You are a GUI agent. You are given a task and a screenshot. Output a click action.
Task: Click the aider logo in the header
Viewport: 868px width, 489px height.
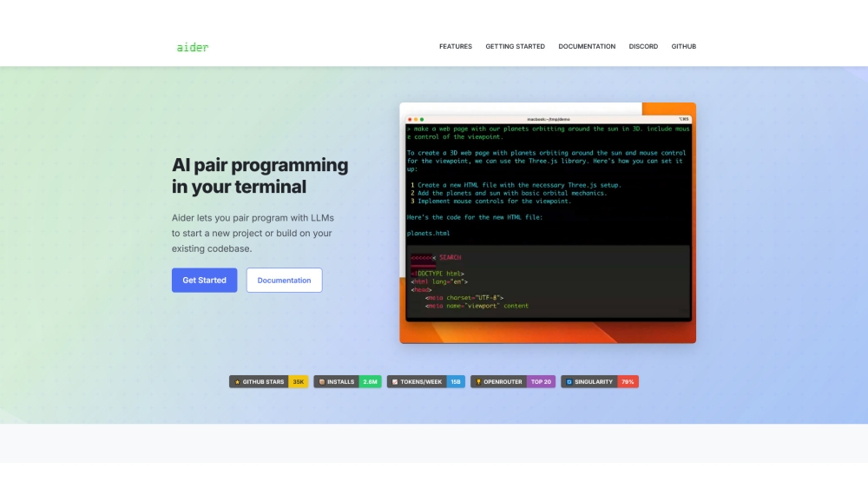(x=192, y=47)
